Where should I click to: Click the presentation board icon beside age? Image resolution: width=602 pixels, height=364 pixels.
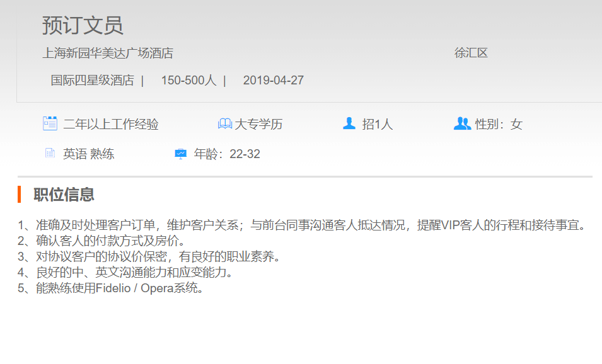(x=180, y=154)
